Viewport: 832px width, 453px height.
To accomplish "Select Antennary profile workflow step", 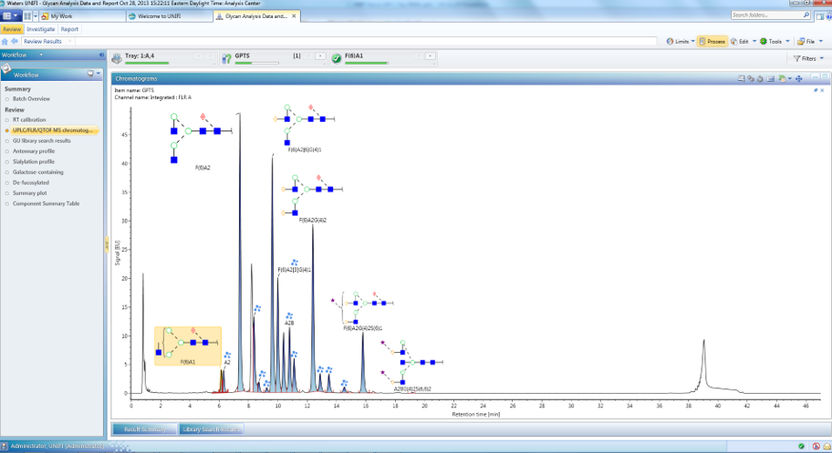I will [33, 151].
